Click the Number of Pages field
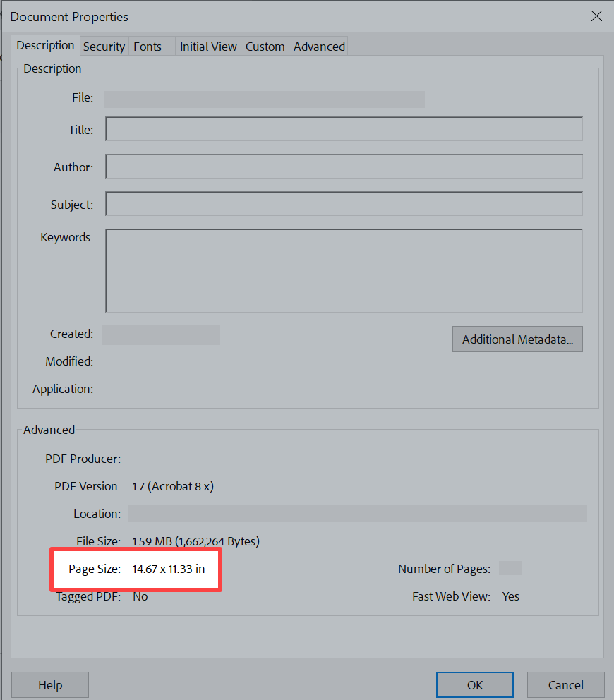Image resolution: width=614 pixels, height=700 pixels. [510, 567]
